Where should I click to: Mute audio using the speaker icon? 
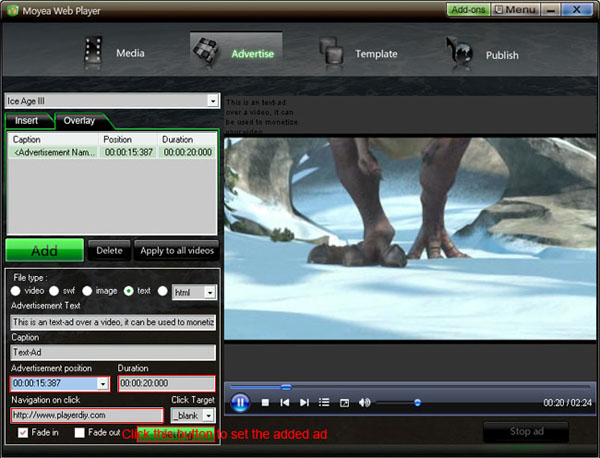tap(364, 403)
